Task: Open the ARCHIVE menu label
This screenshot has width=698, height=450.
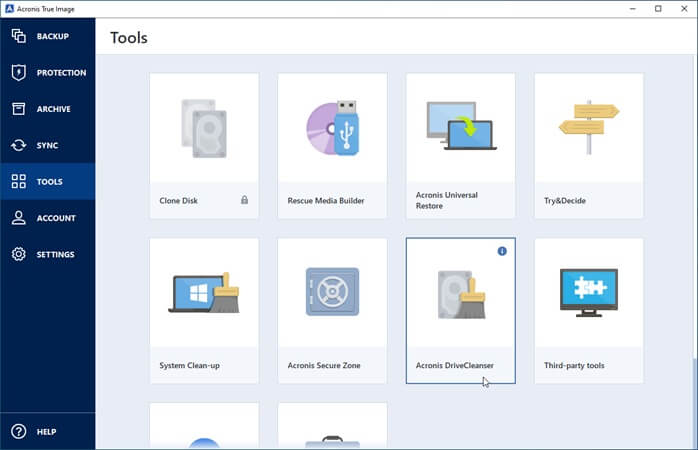Action: pos(53,109)
